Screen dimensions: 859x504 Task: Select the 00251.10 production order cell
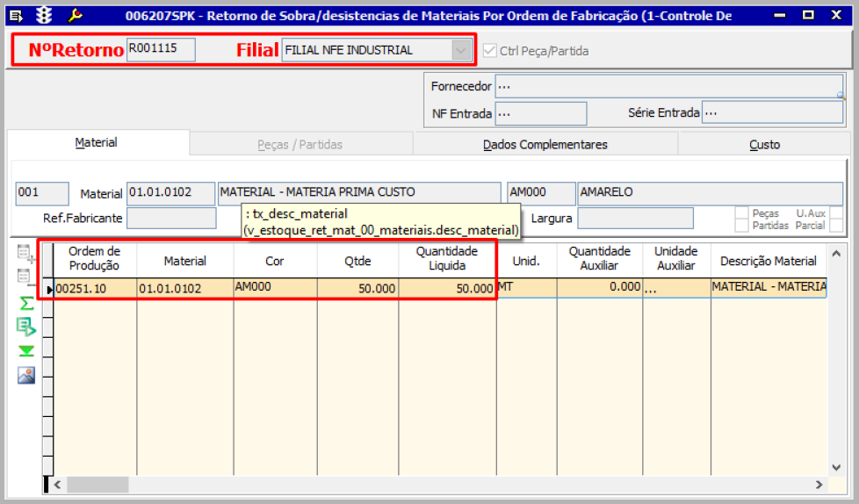point(96,288)
